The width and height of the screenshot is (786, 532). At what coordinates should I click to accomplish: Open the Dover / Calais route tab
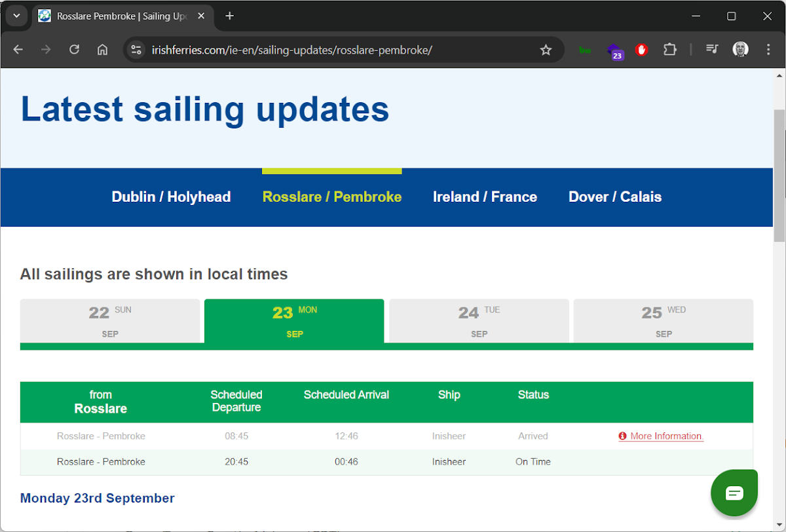pos(614,197)
